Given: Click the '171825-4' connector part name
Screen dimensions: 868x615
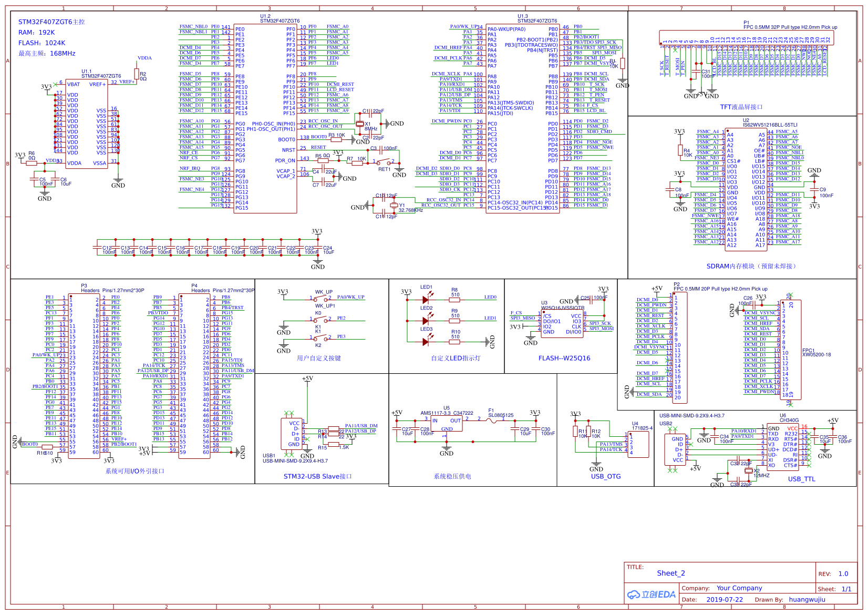Looking at the screenshot, I should pyautogui.click(x=642, y=428).
